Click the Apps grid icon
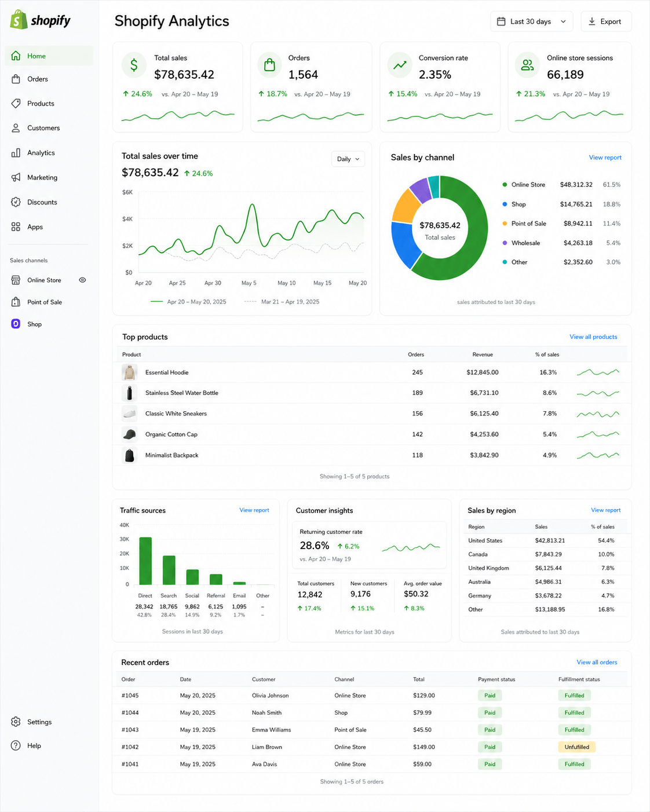The width and height of the screenshot is (650, 812). tap(16, 227)
